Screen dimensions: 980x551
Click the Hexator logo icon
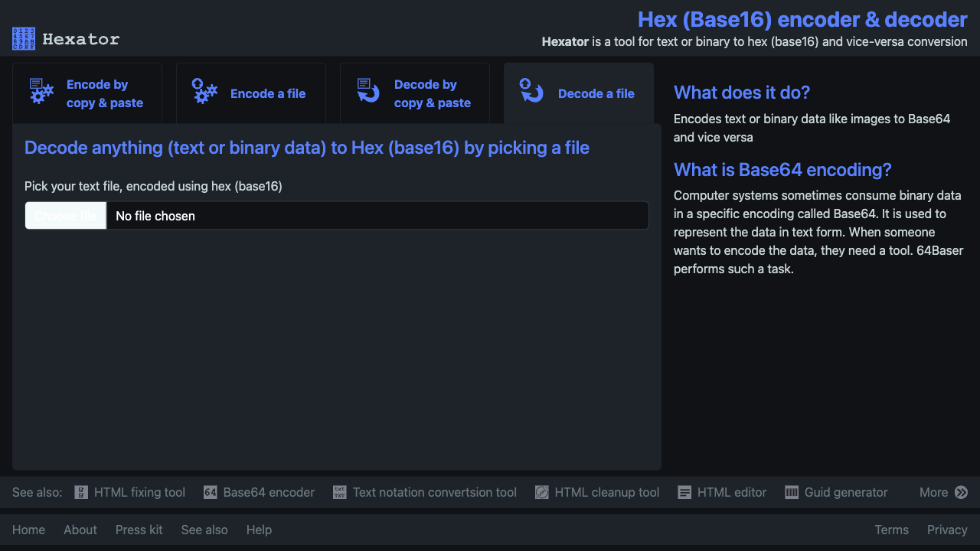pos(24,38)
